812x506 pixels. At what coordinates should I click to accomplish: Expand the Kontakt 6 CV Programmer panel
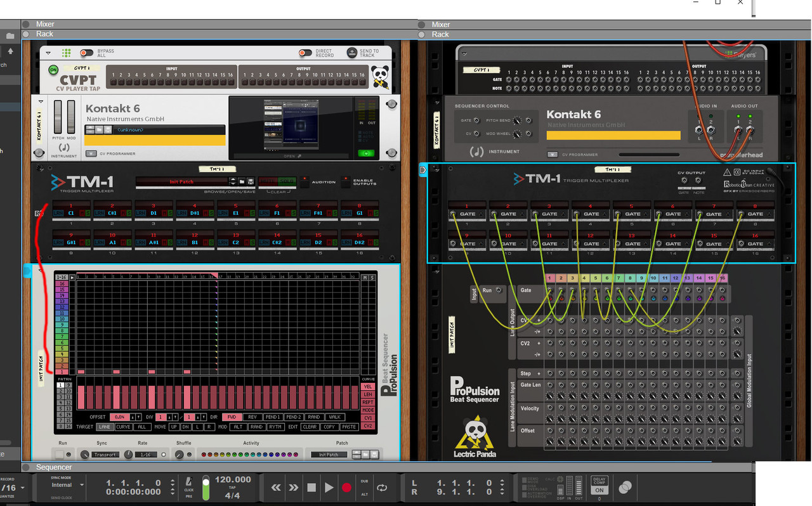90,153
